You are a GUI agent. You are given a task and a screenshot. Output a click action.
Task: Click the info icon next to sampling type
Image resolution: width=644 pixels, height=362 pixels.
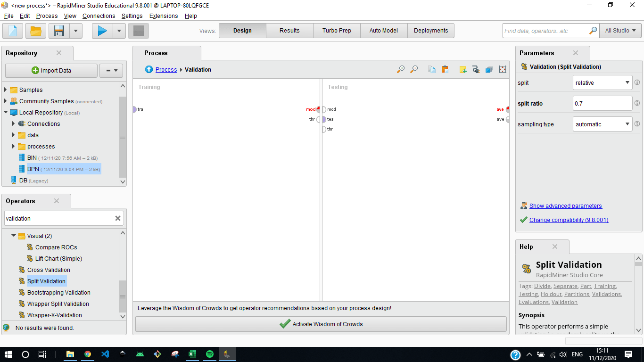(x=637, y=124)
